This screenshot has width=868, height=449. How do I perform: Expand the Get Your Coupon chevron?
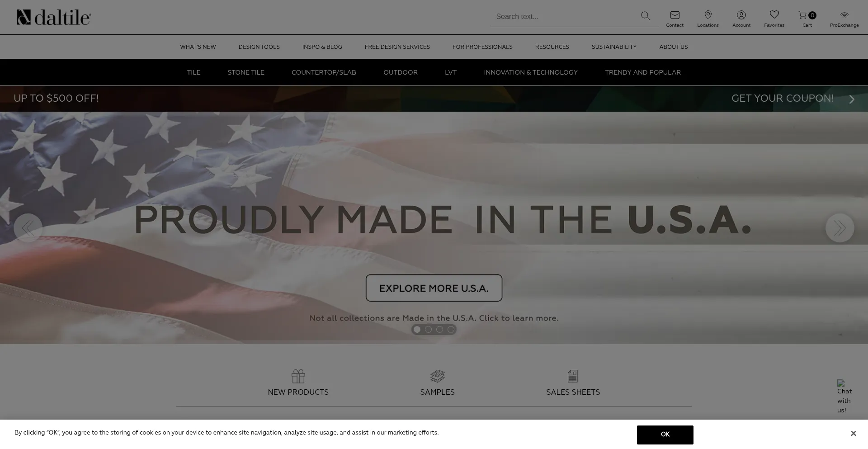tap(852, 99)
